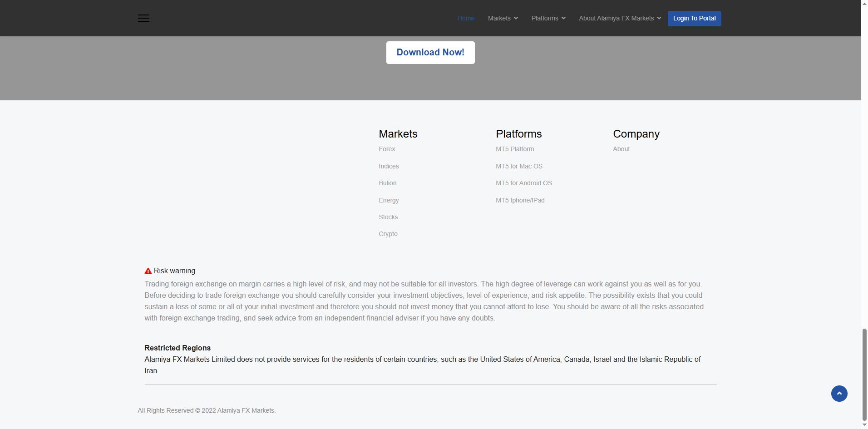
Task: Go to the Home menu item
Action: coord(466,18)
